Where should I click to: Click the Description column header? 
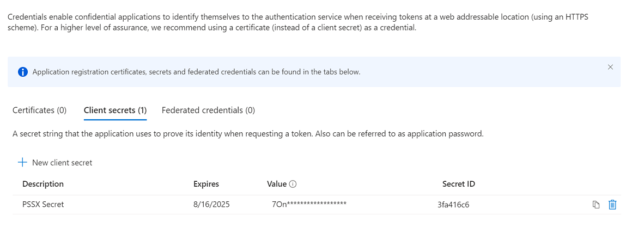43,184
